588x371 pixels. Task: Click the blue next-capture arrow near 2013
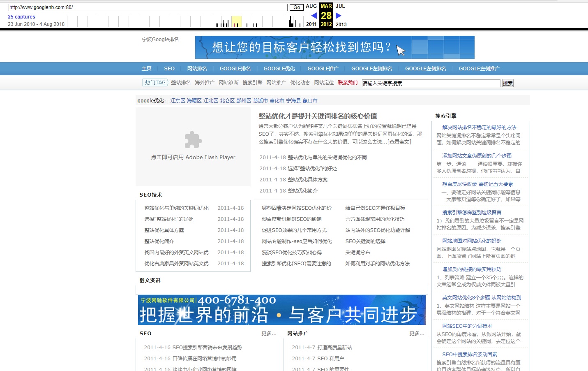click(338, 15)
